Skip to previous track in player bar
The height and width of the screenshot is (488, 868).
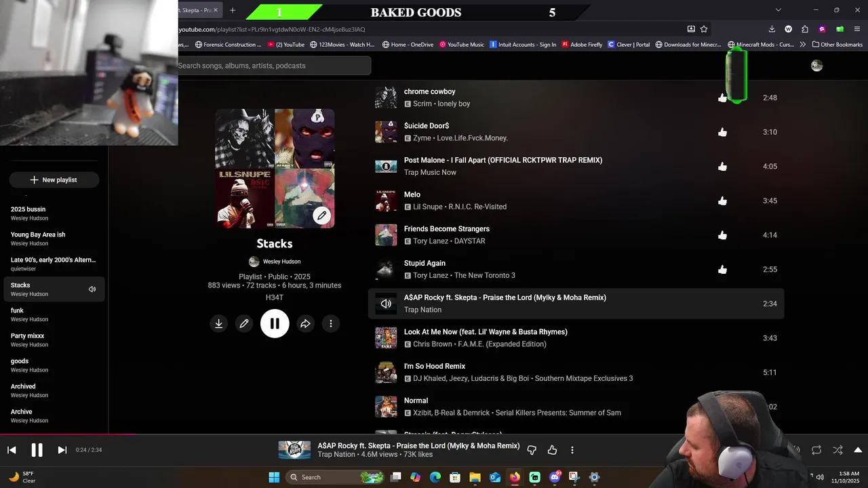pos(12,450)
